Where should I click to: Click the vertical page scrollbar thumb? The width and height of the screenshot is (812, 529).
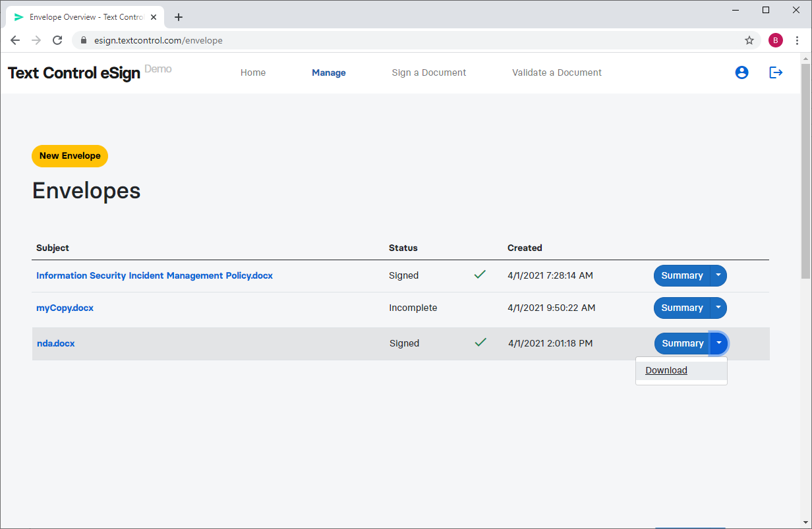[805, 171]
